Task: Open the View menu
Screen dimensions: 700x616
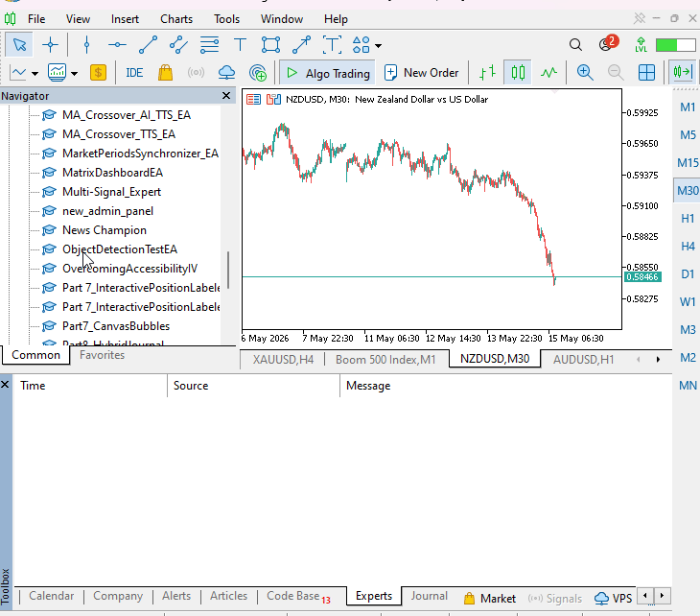Action: 78,19
